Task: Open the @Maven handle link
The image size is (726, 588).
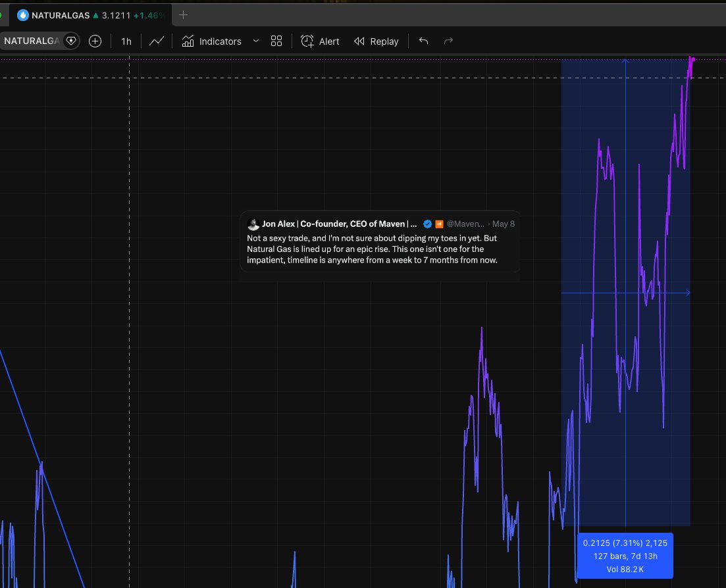Action: click(x=465, y=224)
